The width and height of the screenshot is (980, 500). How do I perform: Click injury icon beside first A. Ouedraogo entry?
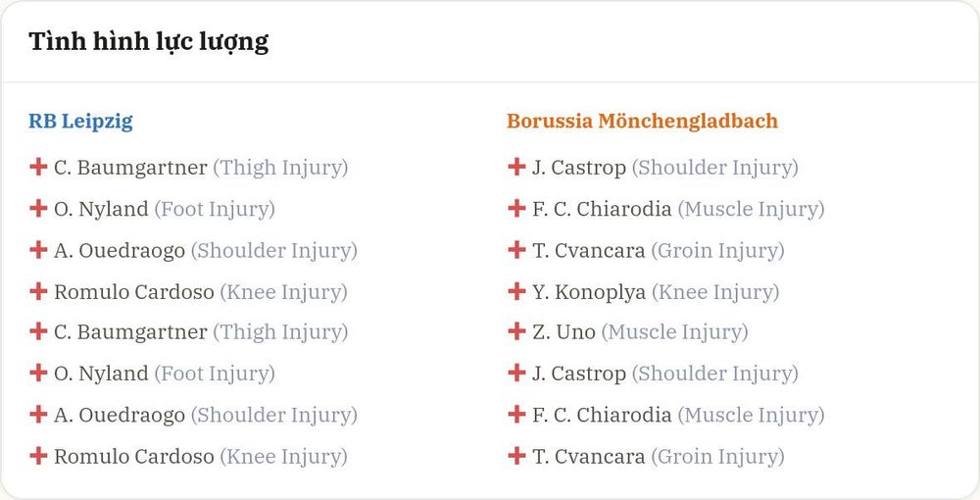point(38,249)
